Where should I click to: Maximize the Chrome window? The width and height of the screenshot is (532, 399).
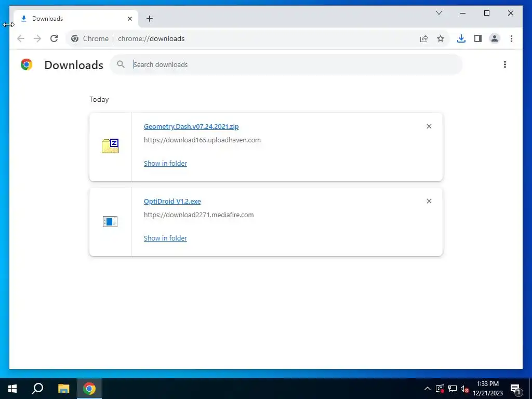[486, 13]
